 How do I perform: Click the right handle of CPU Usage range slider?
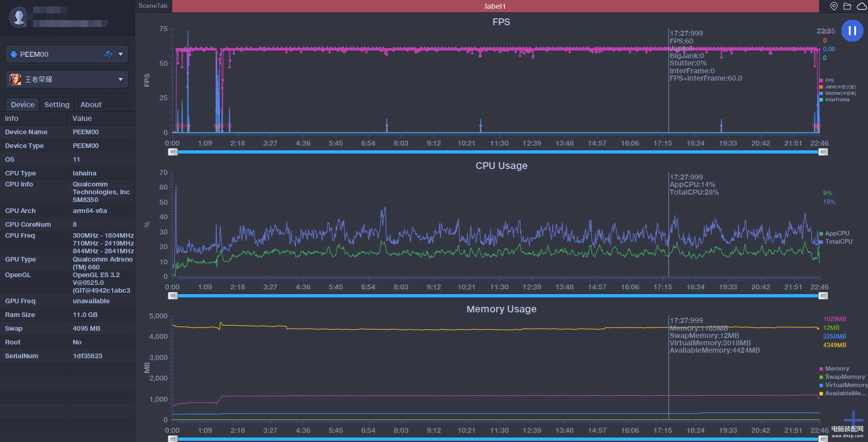823,295
